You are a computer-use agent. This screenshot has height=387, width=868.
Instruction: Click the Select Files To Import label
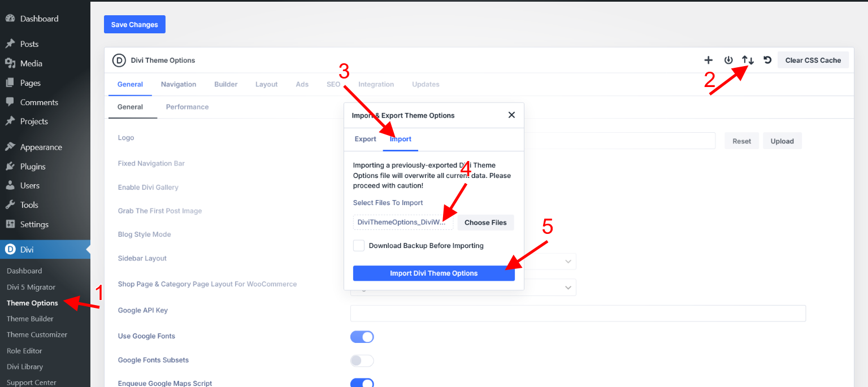coord(388,203)
